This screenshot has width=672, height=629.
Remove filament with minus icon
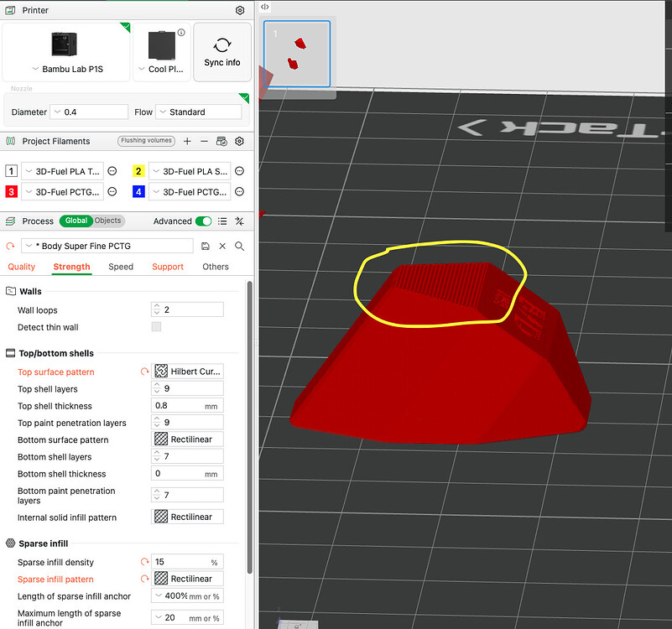[205, 141]
